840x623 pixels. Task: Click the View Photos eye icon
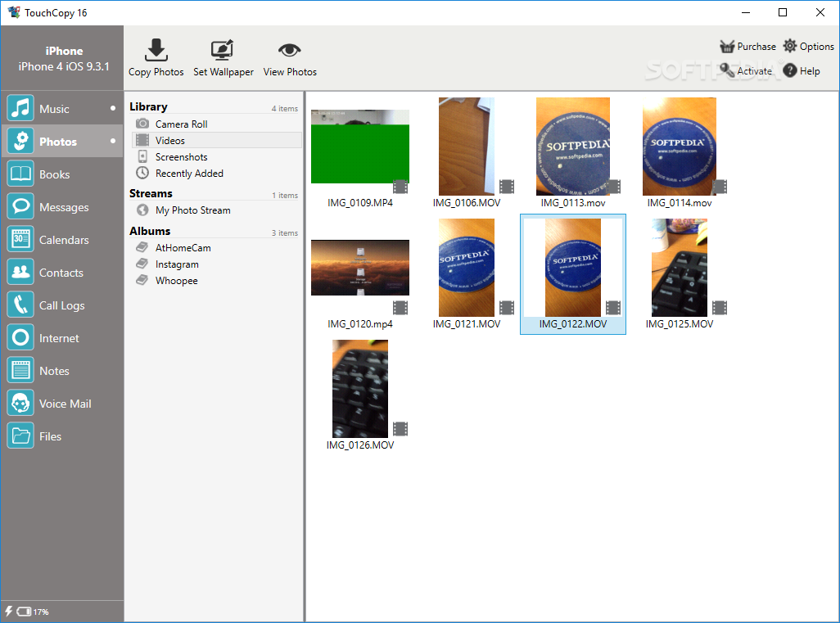pos(289,51)
